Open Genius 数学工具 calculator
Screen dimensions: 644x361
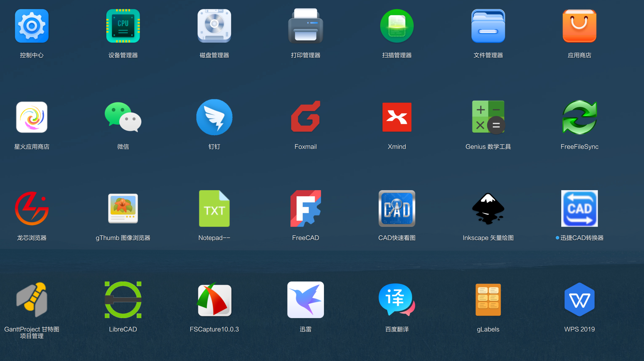(x=488, y=117)
